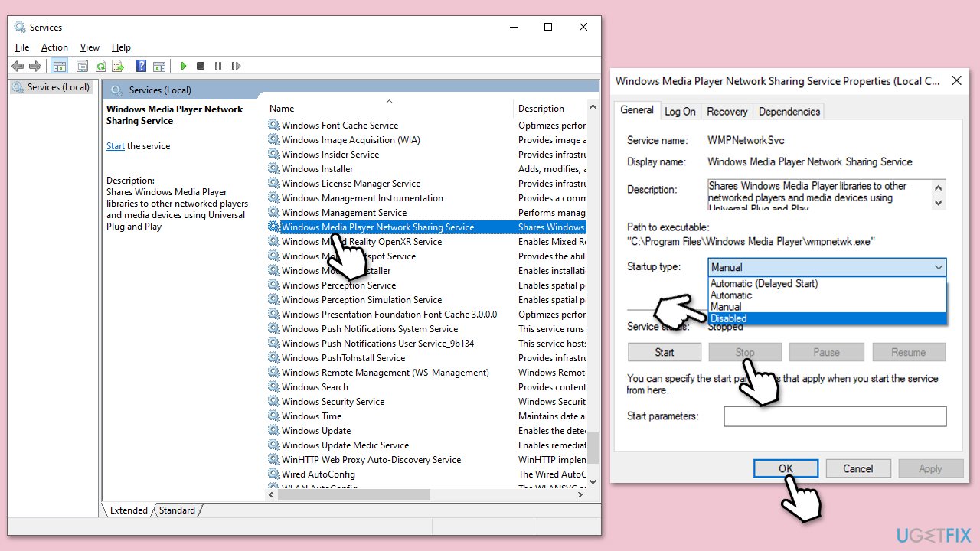Click the Export List toolbar icon
The height and width of the screenshot is (551, 980).
(x=118, y=67)
